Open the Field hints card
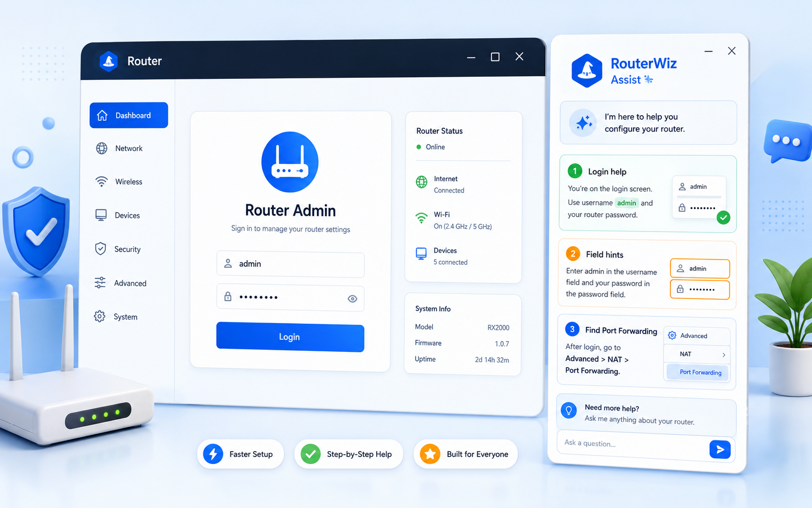Screen dimensions: 812x508 pos(647,275)
